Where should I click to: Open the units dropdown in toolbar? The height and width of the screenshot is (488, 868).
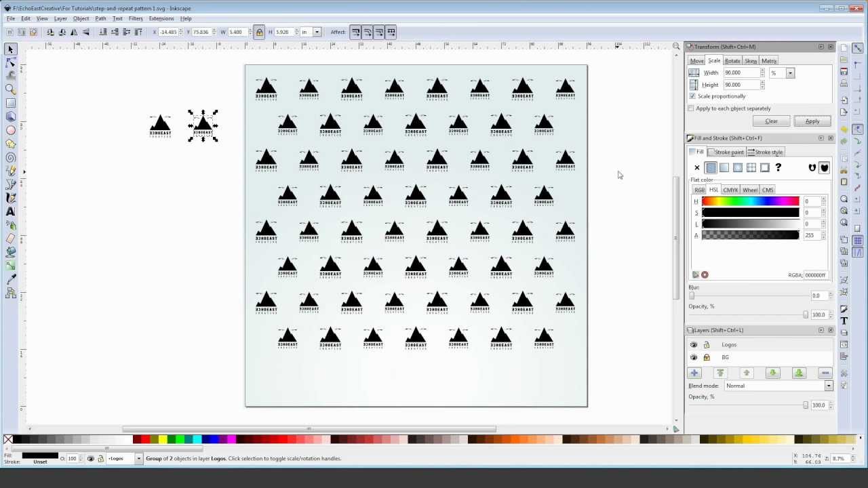coord(316,32)
